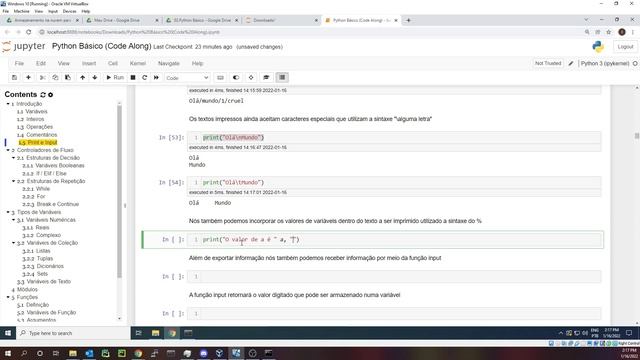Click Type here to search box

[73, 333]
